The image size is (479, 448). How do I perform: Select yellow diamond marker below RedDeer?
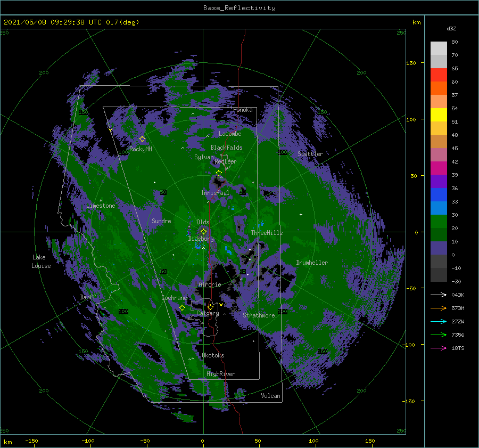[219, 173]
